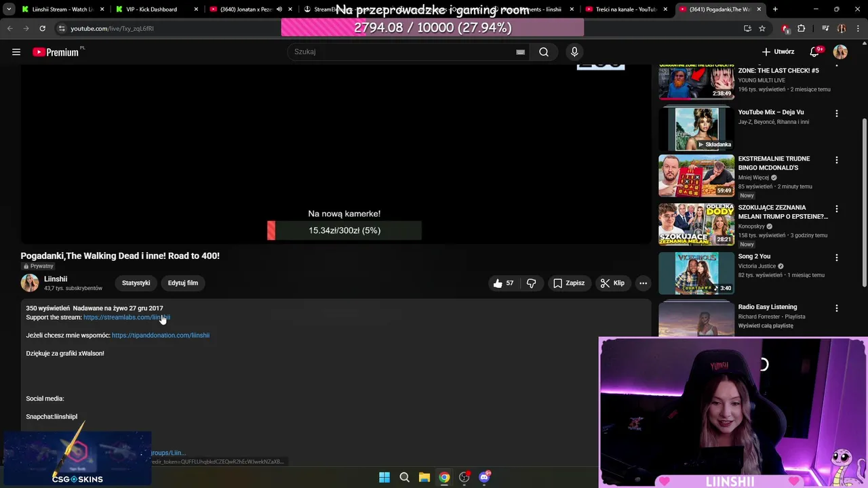Open Discord from the taskbar

coord(484,477)
